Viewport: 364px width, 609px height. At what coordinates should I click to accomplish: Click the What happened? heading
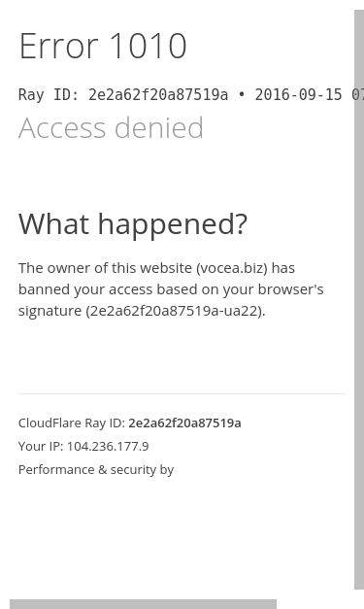(x=133, y=224)
